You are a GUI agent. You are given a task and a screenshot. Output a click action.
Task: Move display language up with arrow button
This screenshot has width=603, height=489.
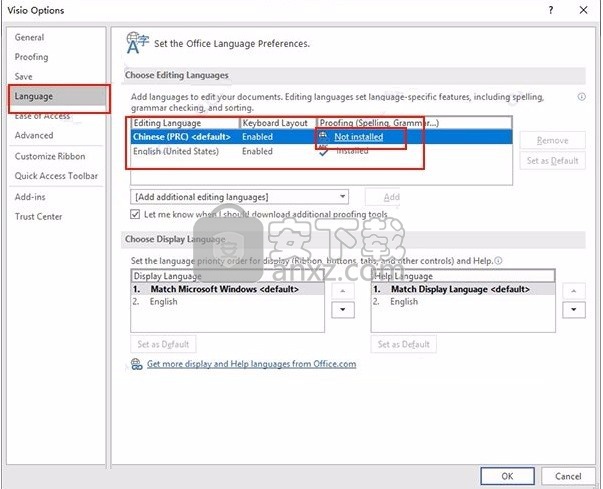(x=343, y=291)
